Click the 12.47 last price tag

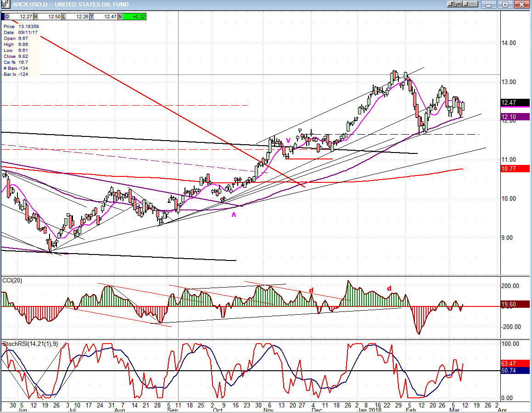click(515, 103)
